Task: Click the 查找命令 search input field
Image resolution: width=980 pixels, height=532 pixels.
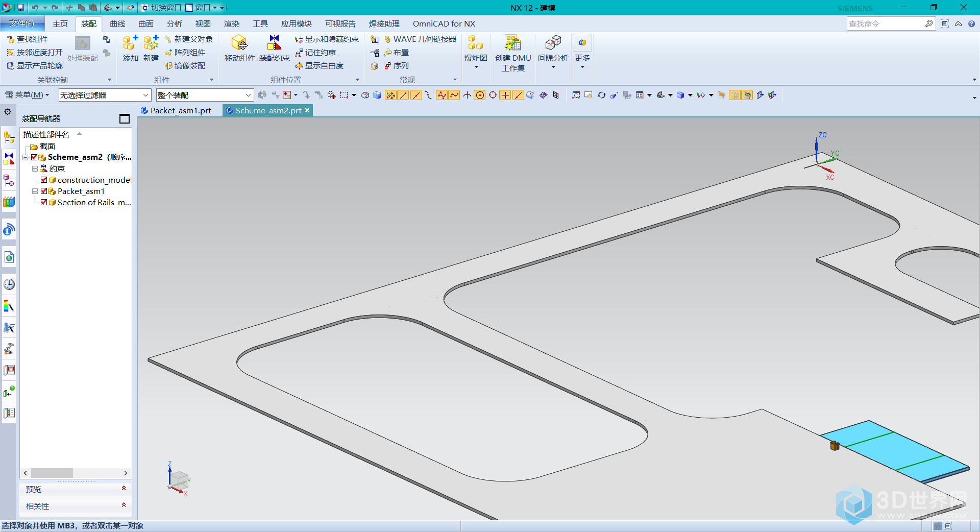Action: pos(886,23)
